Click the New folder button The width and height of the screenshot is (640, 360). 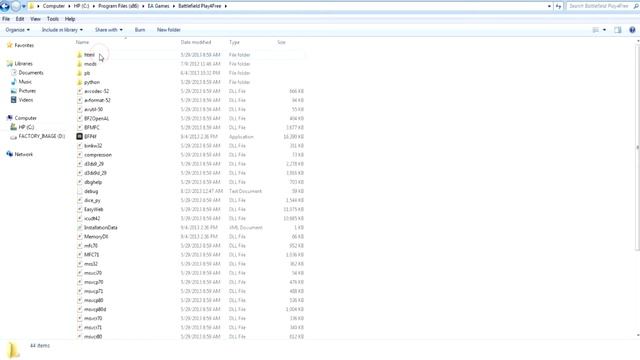pyautogui.click(x=169, y=30)
